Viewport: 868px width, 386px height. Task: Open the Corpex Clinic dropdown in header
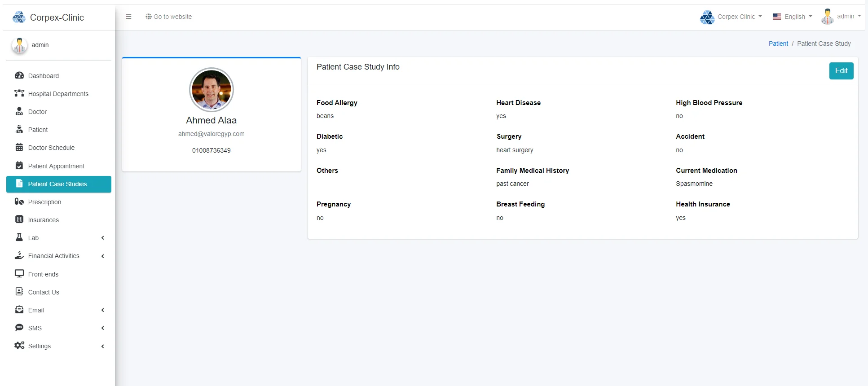tap(731, 17)
